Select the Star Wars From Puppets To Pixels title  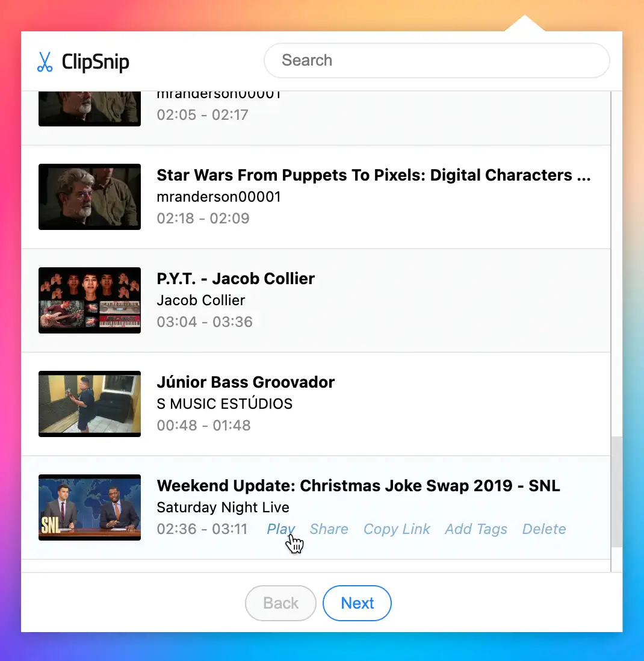373,175
